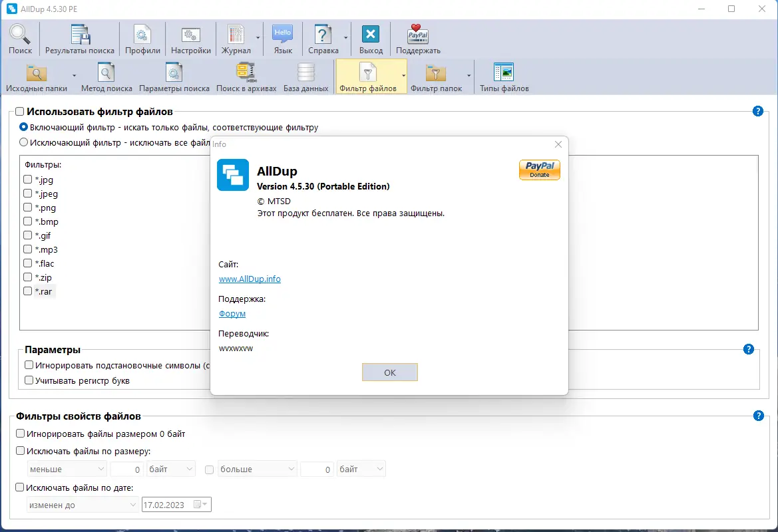
Task: Expand Исходные папки dropdown arrow
Action: pos(74,76)
